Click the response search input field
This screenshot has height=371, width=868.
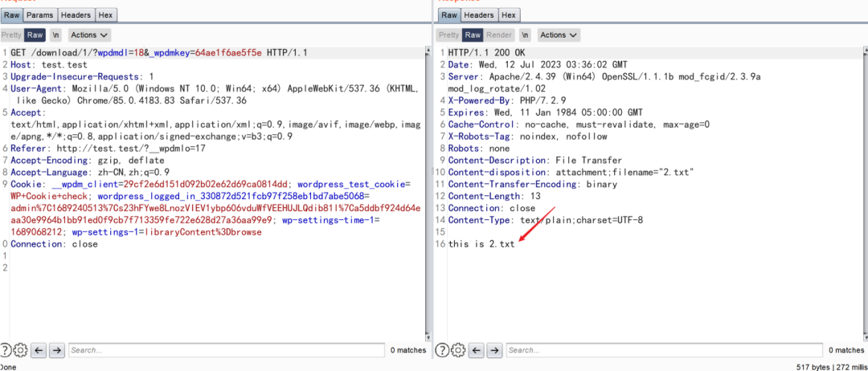click(x=665, y=350)
